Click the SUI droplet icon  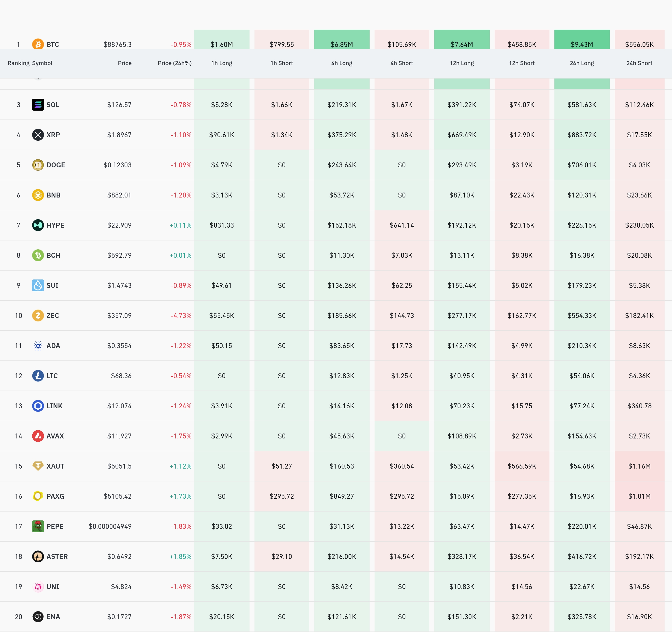click(38, 285)
